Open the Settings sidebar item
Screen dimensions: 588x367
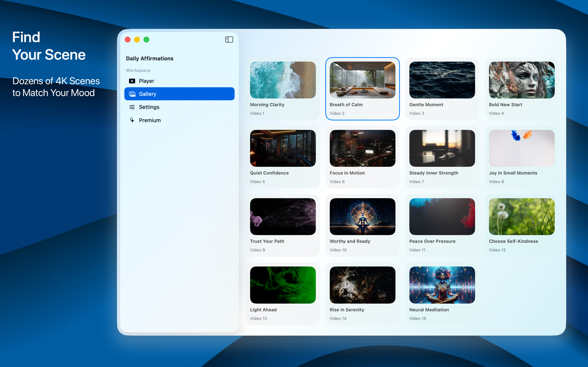pos(149,107)
